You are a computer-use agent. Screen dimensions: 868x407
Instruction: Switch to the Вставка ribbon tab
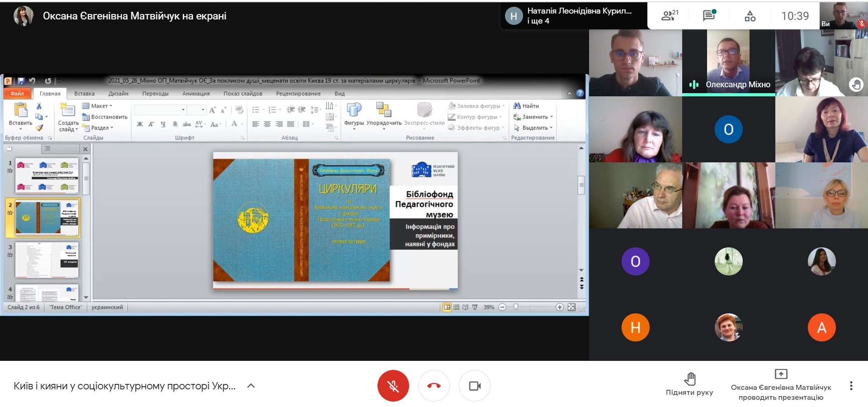tap(84, 94)
